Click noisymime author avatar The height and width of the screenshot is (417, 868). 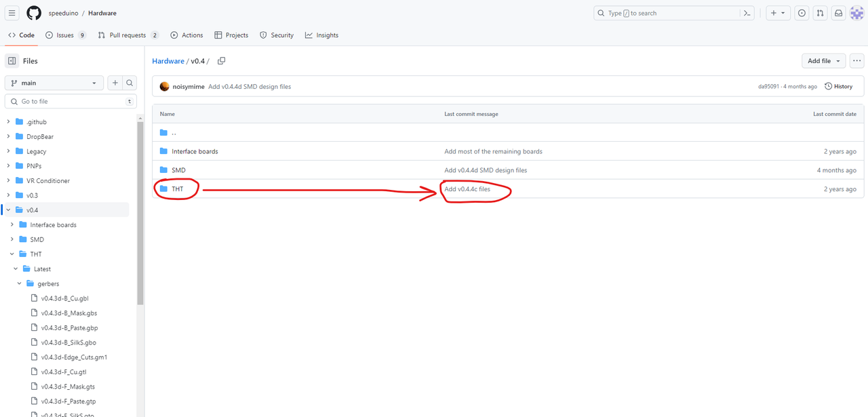(x=164, y=87)
